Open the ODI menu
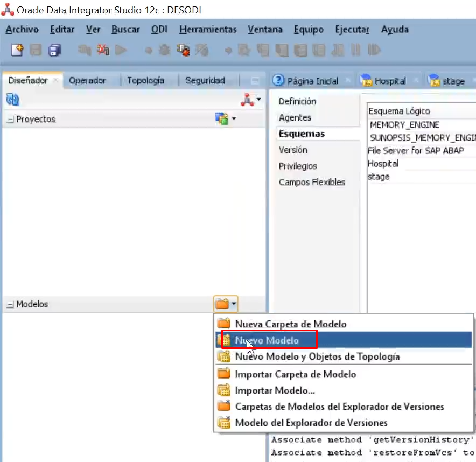Viewport: 476px width, 462px height. tap(159, 30)
